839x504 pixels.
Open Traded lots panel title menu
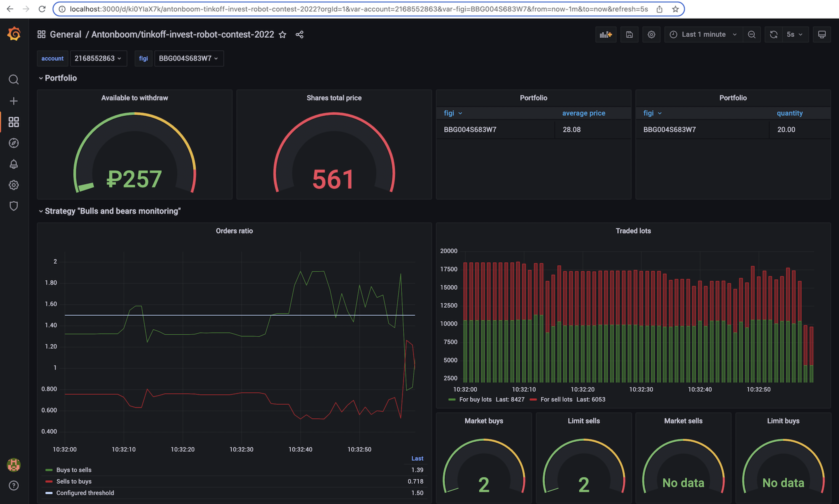click(x=633, y=231)
